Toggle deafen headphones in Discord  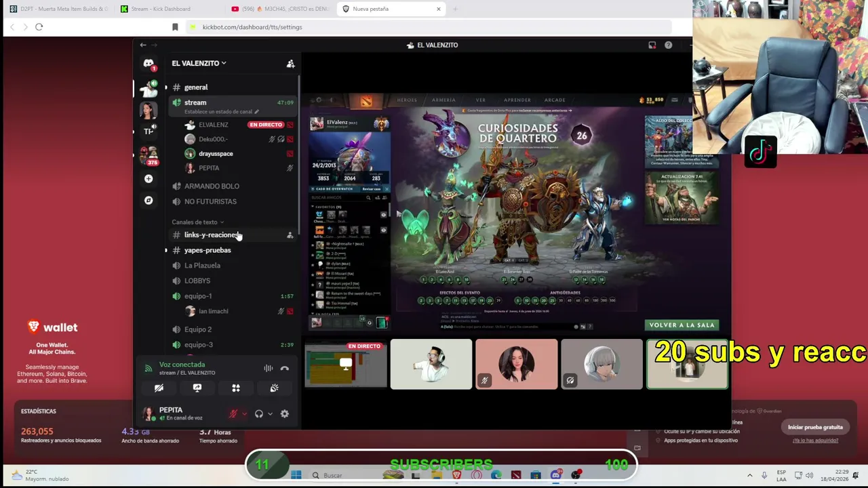tap(258, 413)
